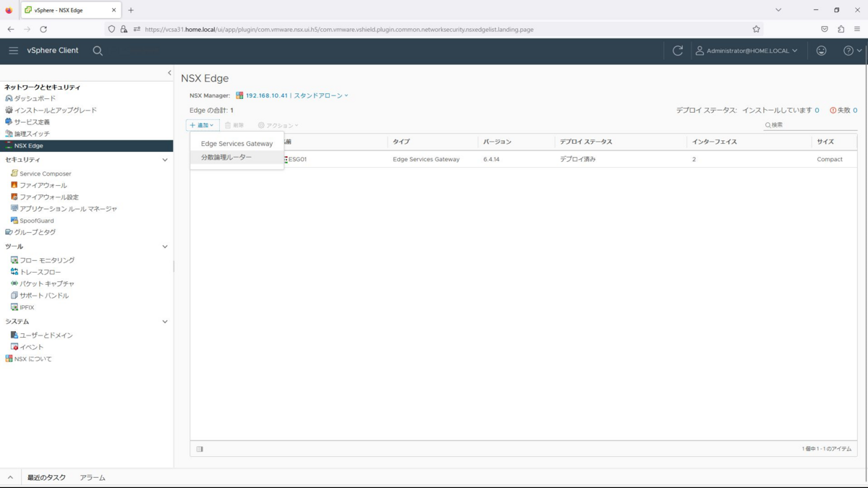This screenshot has height=488, width=868.
Task: Open アプリケーション ルール マネージャ
Action: coord(68,209)
